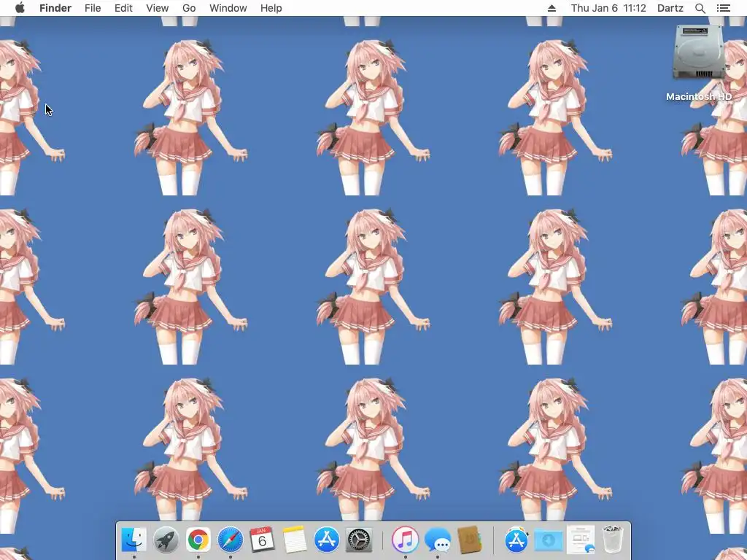The width and height of the screenshot is (747, 560).
Task: Open the Go menu
Action: coord(189,8)
